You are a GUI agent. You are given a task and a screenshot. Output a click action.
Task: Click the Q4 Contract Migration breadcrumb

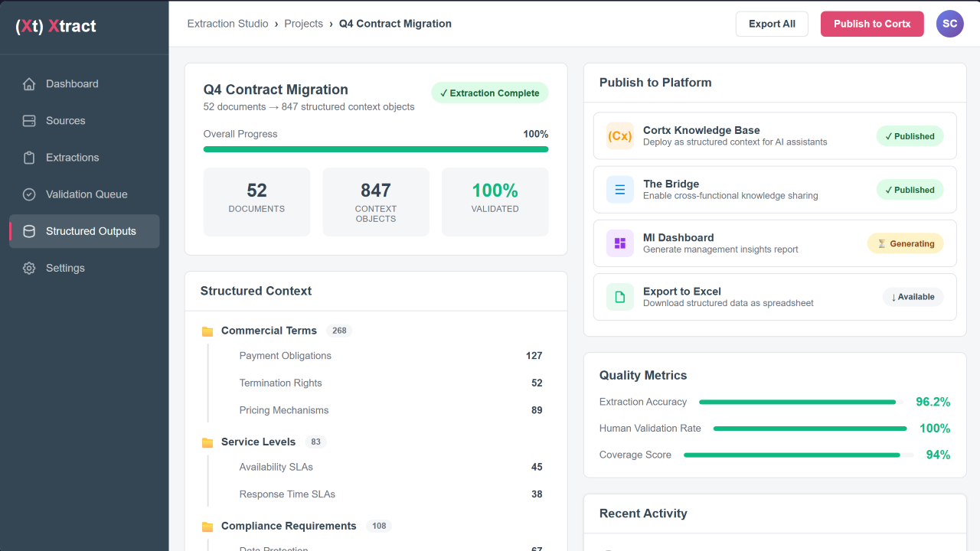point(395,24)
